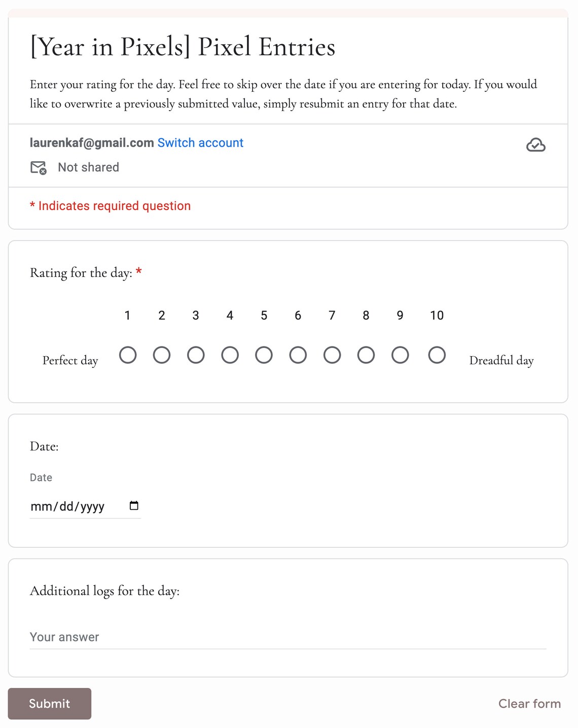This screenshot has width=578, height=728.
Task: Mark the day as rating 8
Action: (x=366, y=355)
